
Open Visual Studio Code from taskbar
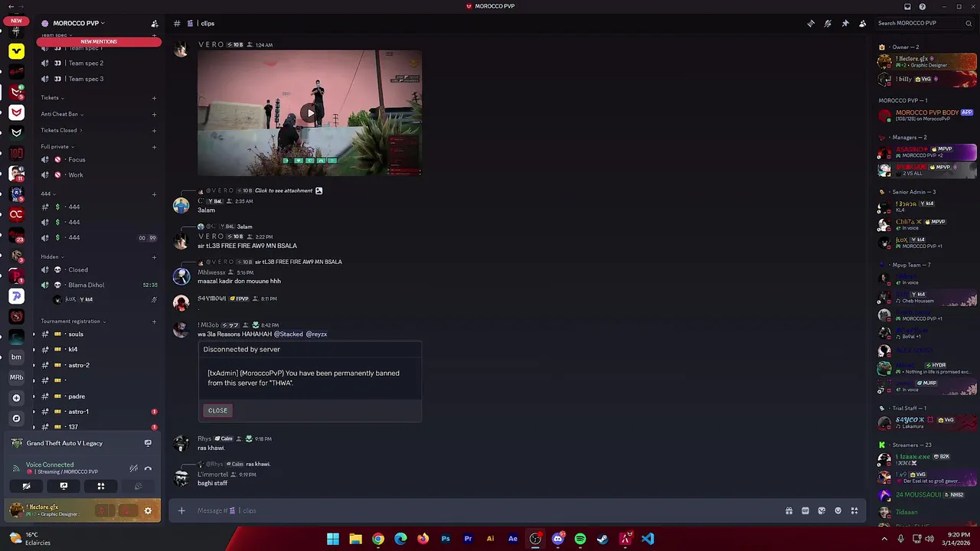point(648,539)
